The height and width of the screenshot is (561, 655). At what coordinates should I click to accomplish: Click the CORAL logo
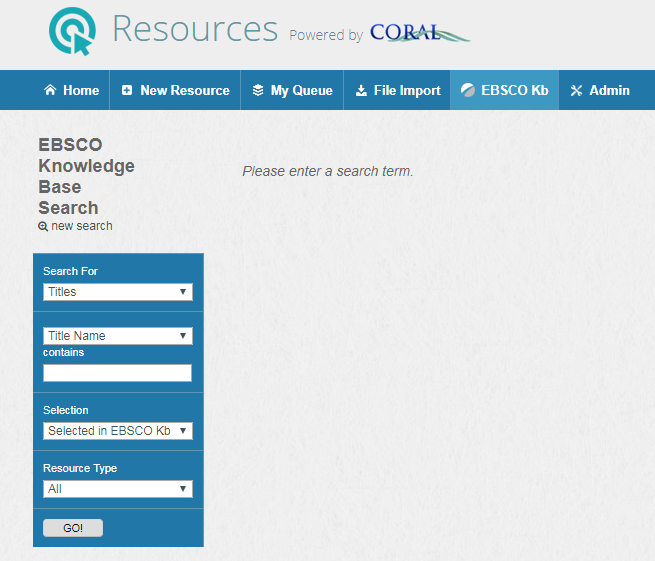coord(419,33)
